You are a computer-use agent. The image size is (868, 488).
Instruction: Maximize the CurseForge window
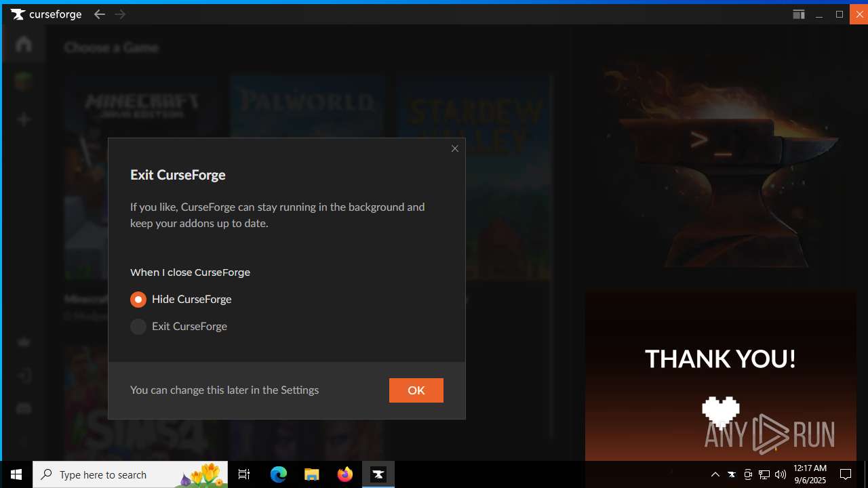click(x=840, y=14)
